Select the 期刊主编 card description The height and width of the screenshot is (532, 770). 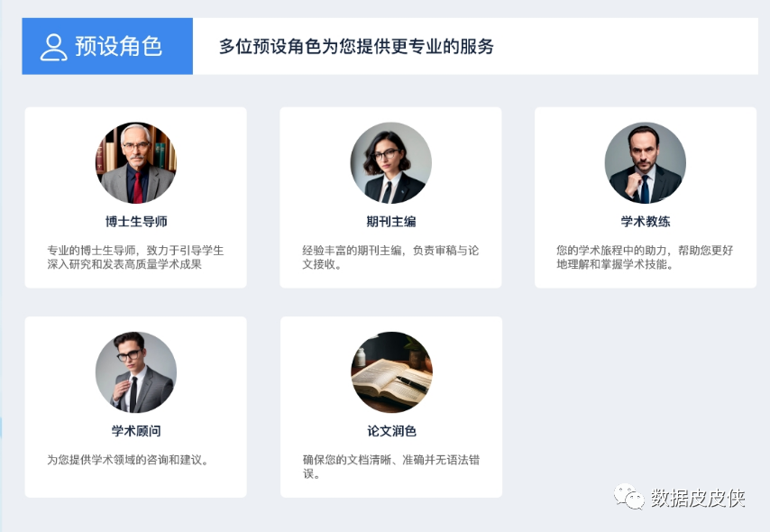pos(390,257)
